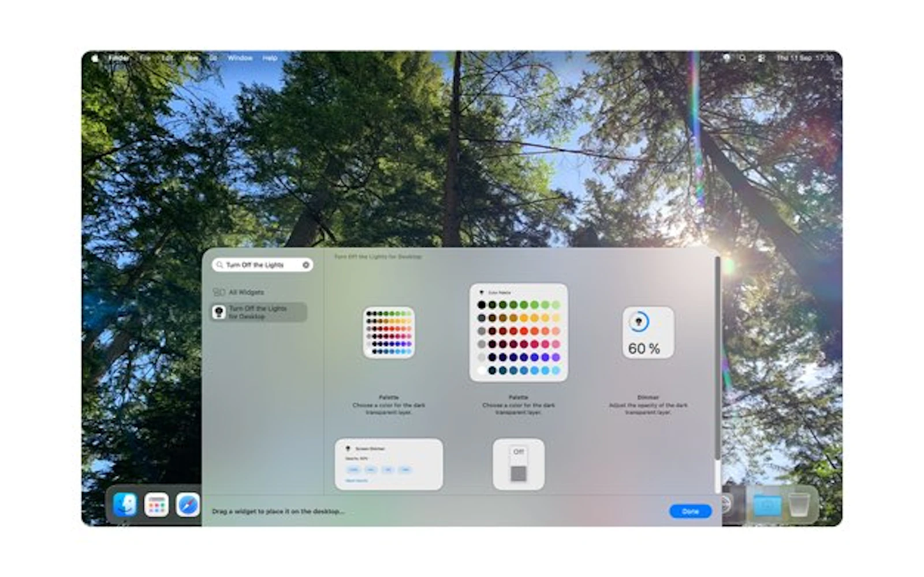Click the Done button

[690, 511]
